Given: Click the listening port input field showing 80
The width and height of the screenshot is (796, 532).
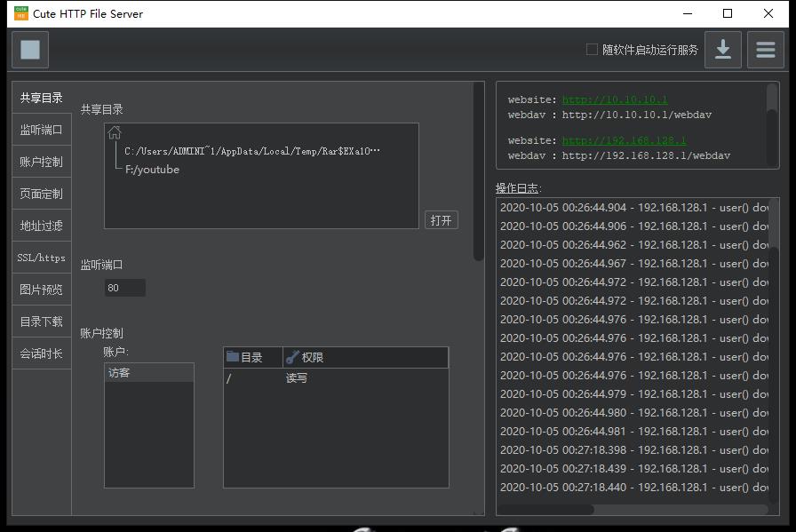Looking at the screenshot, I should click(124, 288).
